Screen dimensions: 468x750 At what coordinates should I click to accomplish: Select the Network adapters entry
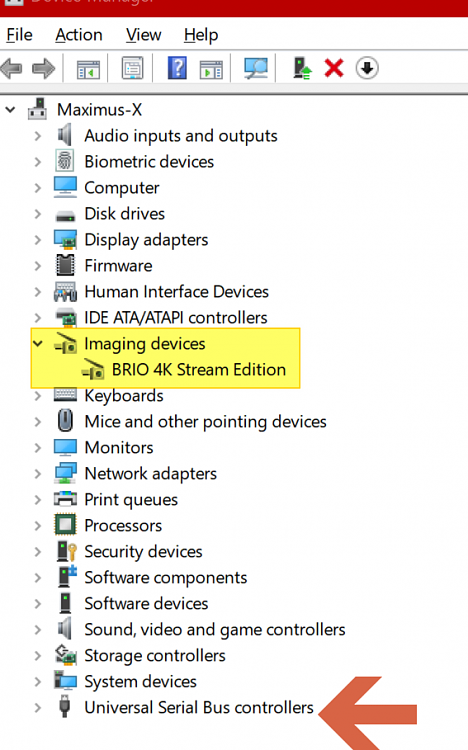(x=151, y=474)
